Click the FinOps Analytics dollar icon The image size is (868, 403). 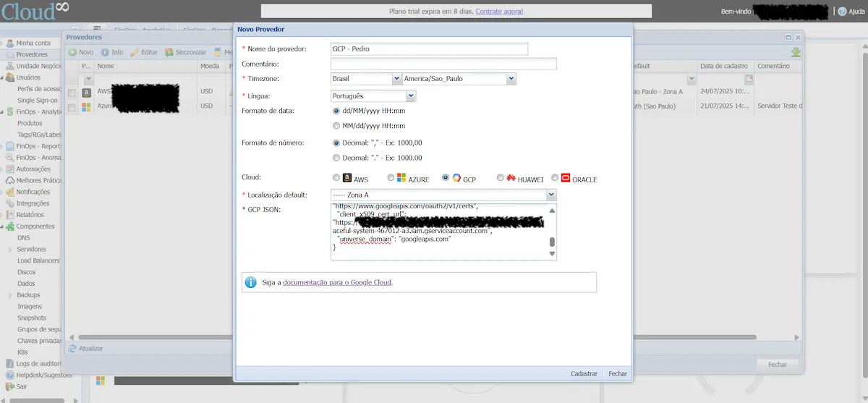click(x=10, y=112)
